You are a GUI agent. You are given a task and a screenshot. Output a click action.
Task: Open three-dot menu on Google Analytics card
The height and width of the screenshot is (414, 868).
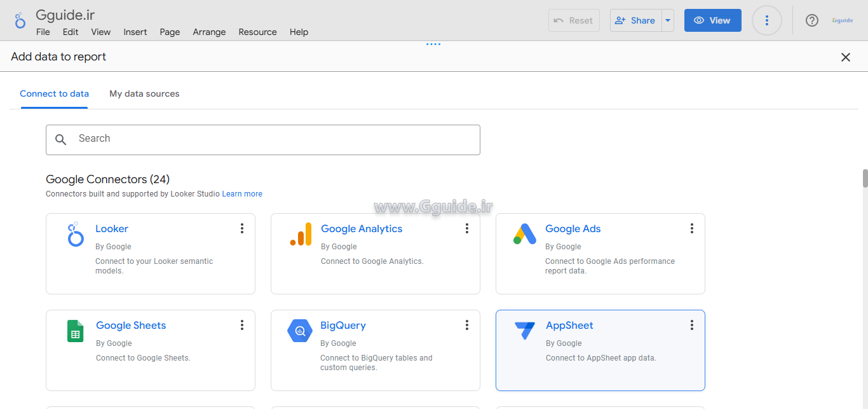coord(467,228)
